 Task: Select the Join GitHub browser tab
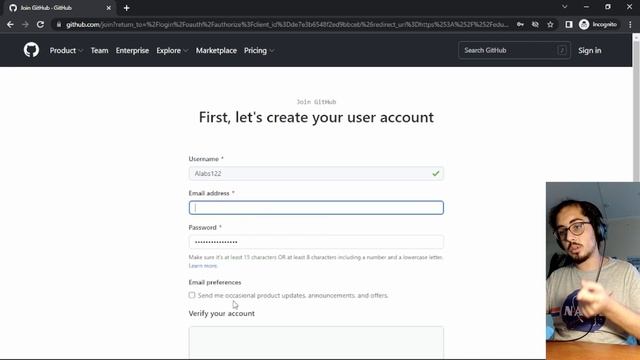[60, 8]
